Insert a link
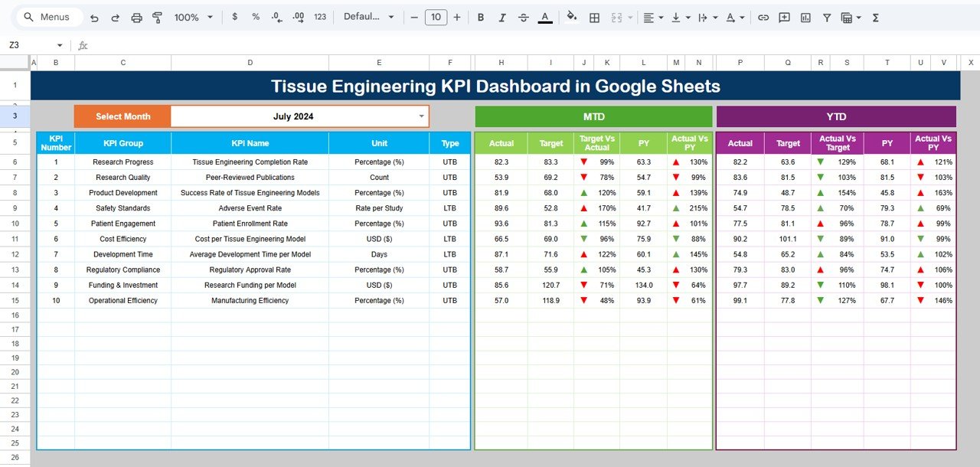 pos(763,17)
